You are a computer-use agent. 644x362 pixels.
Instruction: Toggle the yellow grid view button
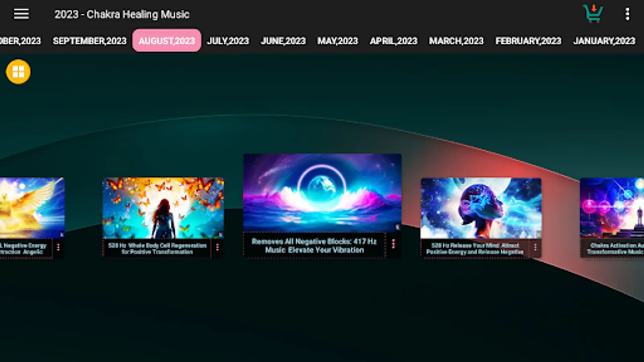tap(18, 72)
